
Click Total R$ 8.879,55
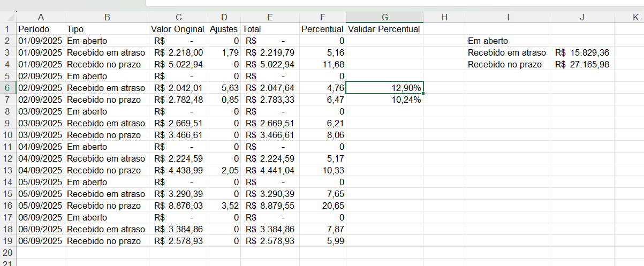(x=270, y=206)
